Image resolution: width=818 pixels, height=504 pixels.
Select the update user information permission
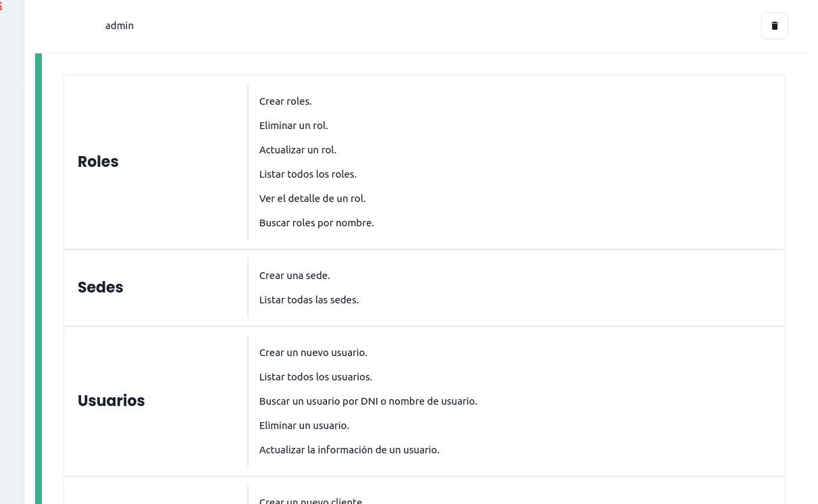(x=349, y=450)
